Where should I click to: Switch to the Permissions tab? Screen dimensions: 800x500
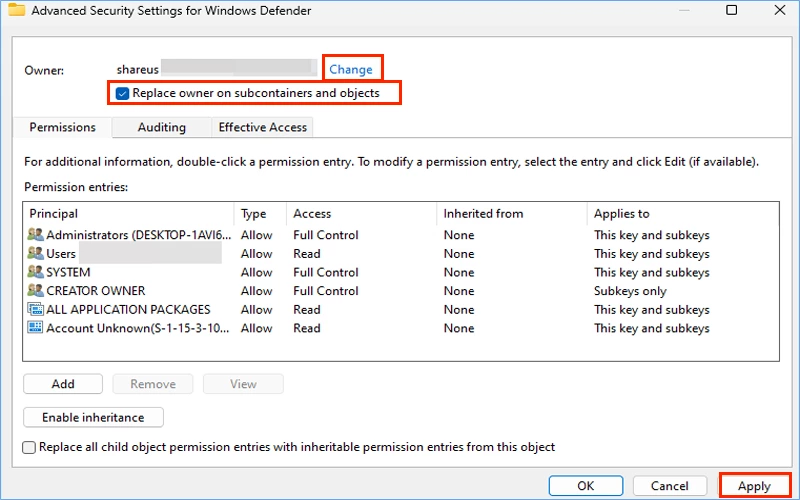pyautogui.click(x=62, y=127)
